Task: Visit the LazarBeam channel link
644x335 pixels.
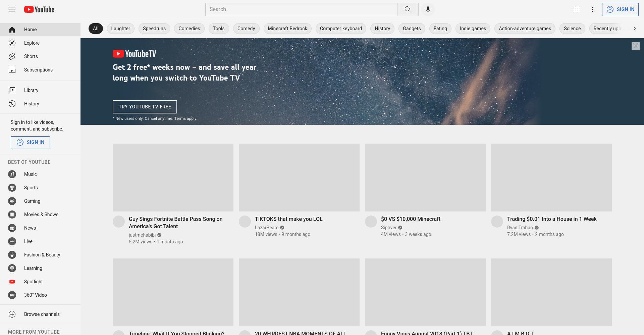Action: point(267,228)
